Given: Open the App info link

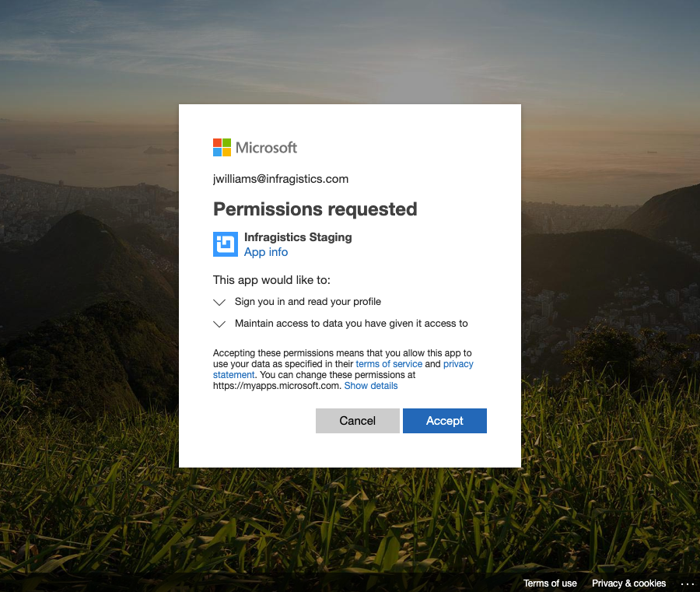Looking at the screenshot, I should click(266, 252).
